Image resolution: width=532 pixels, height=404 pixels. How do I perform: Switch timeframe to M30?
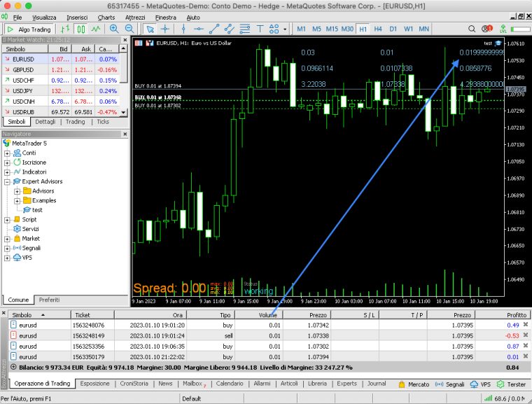pyautogui.click(x=347, y=29)
